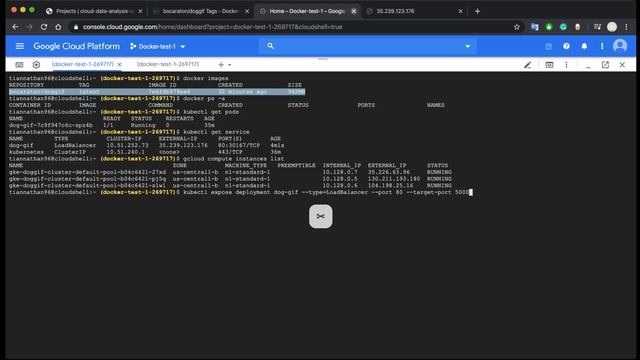Close the Projects cloud-data-analysis browser tab
Viewport: 640px width, 360px height.
[140, 11]
